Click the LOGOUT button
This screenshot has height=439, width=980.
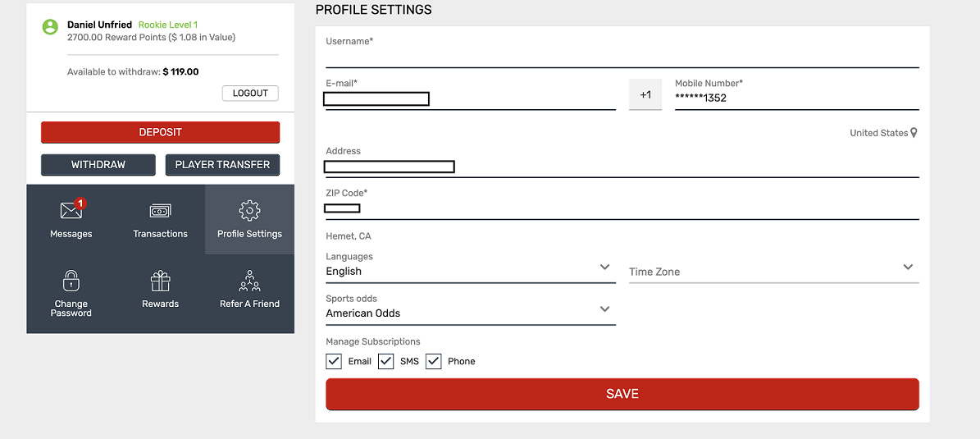(x=250, y=94)
